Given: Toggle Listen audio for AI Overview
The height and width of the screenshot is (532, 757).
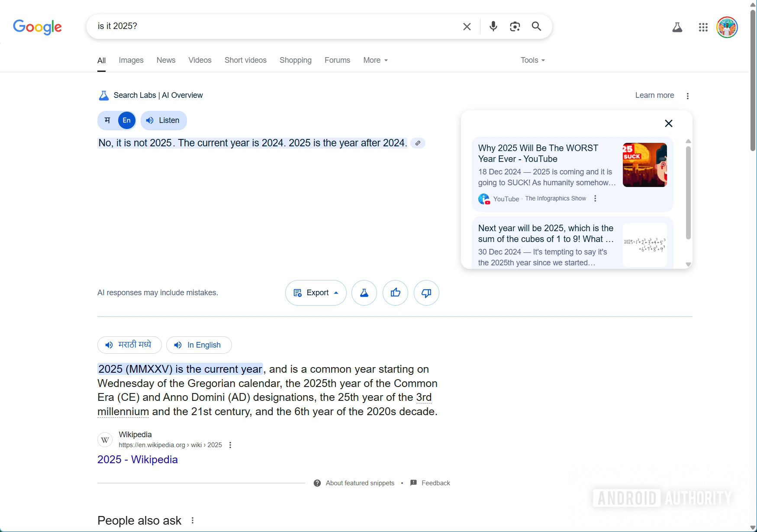Looking at the screenshot, I should click(x=164, y=120).
